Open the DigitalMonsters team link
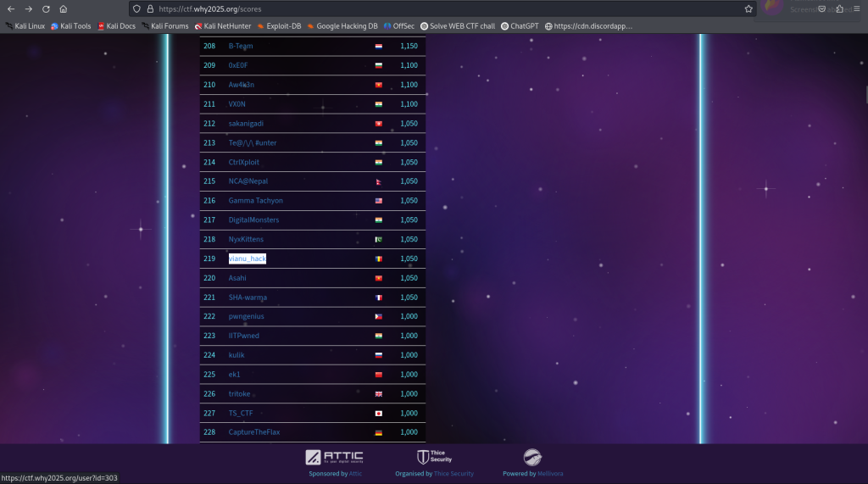This screenshot has width=868, height=484. (253, 220)
